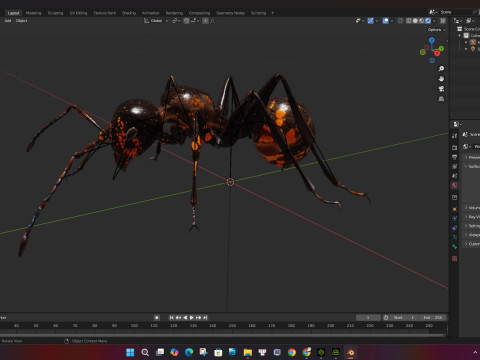Toggle proportional editing in the viewport header
The image size is (480, 360).
[206, 21]
